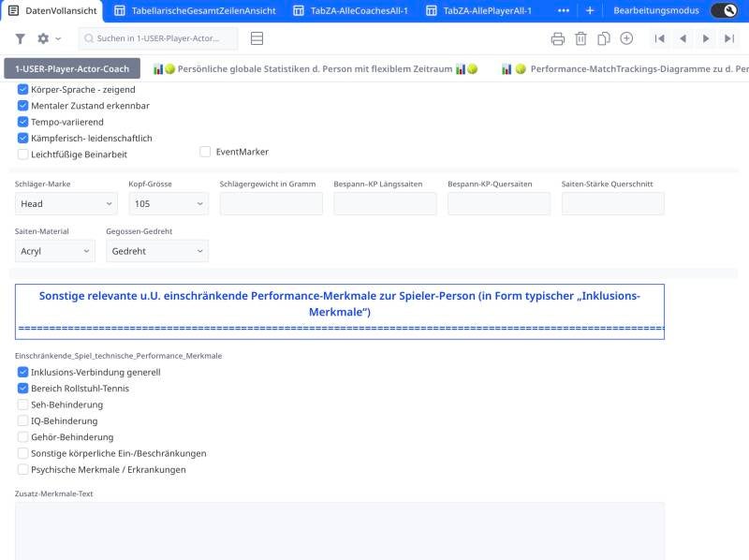Click the print record icon
Screen dimensions: 749x560
pyautogui.click(x=558, y=38)
